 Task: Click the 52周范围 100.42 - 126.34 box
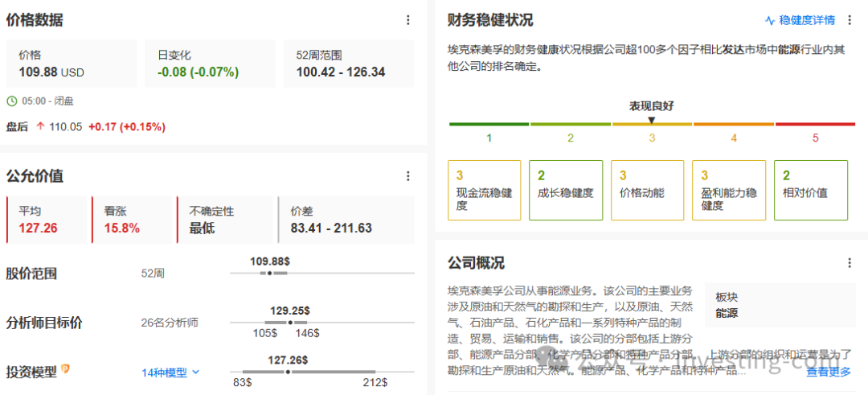(348, 64)
